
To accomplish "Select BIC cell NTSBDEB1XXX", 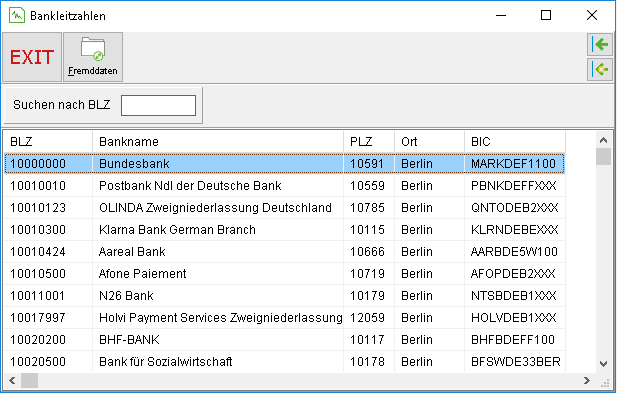I will click(514, 296).
